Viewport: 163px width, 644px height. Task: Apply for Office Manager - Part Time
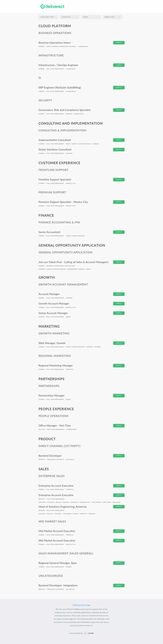click(x=119, y=426)
